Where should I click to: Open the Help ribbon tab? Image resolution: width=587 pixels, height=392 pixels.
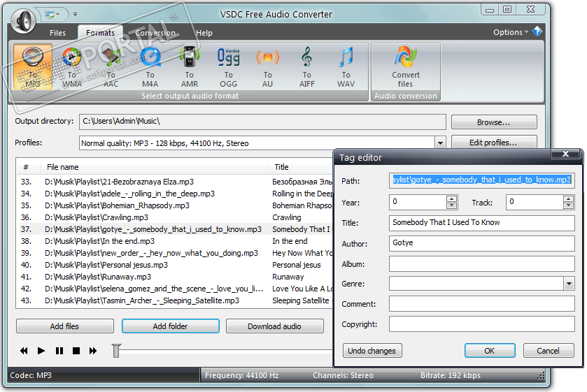204,33
